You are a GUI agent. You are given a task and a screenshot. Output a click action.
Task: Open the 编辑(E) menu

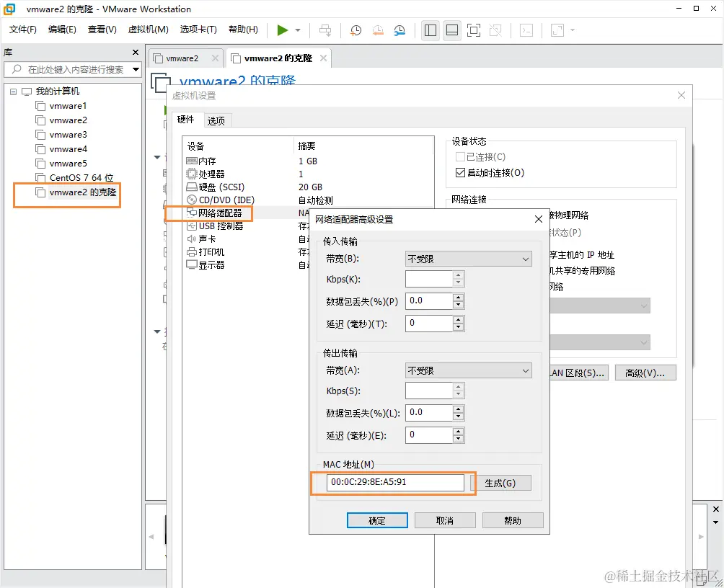(62, 30)
